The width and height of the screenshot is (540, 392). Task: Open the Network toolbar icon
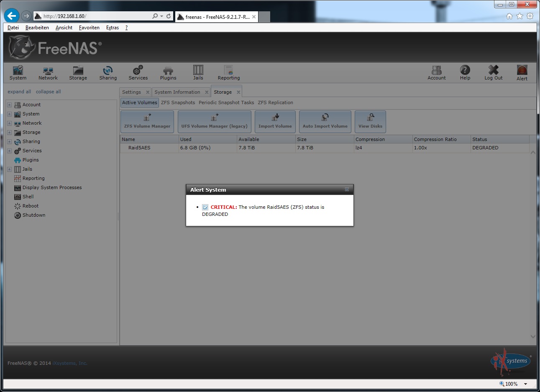coord(48,73)
